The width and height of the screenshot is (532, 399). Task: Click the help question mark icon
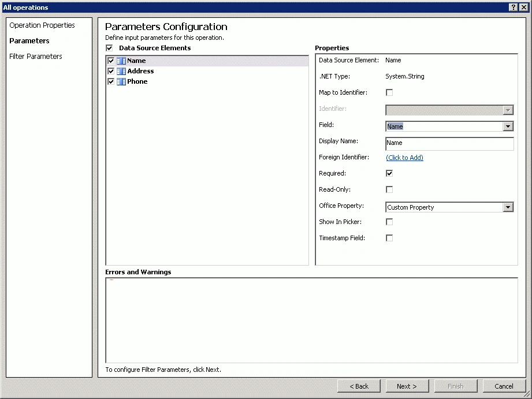click(x=514, y=7)
